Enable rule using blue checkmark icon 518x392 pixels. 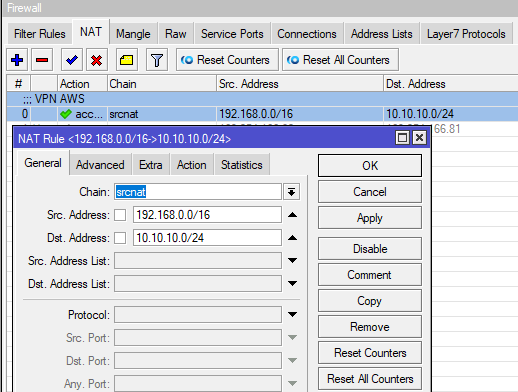pyautogui.click(x=72, y=60)
